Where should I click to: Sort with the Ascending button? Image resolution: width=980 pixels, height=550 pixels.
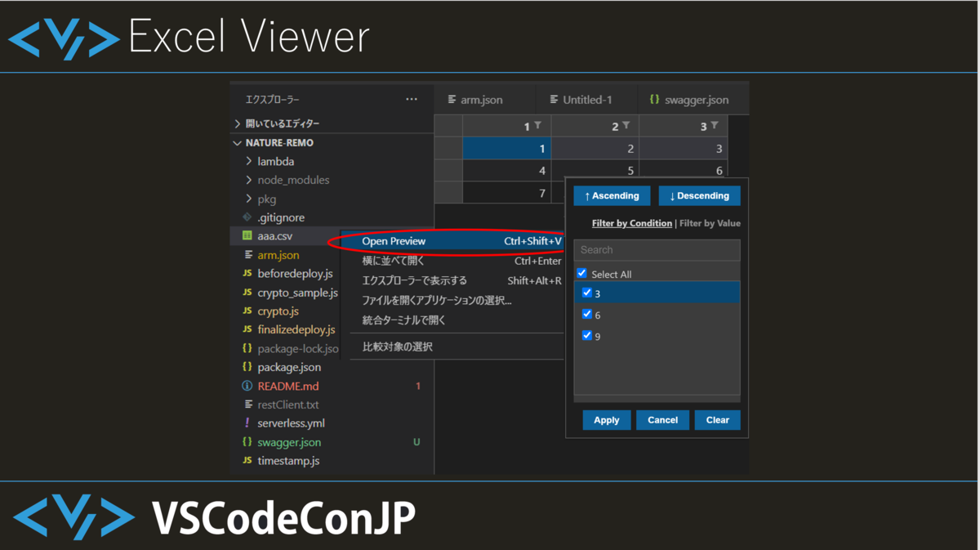coord(612,196)
